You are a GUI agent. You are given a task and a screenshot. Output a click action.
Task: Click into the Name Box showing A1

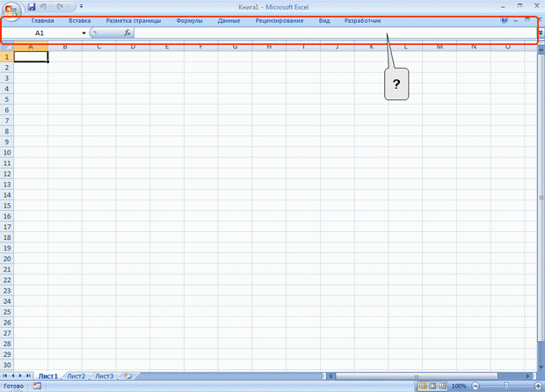tap(41, 33)
